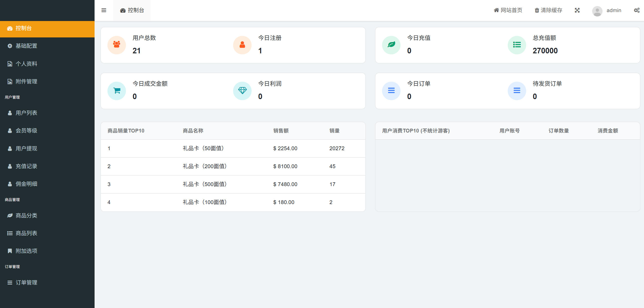Select the 控制台 tab in header
644x308 pixels.
pyautogui.click(x=132, y=10)
